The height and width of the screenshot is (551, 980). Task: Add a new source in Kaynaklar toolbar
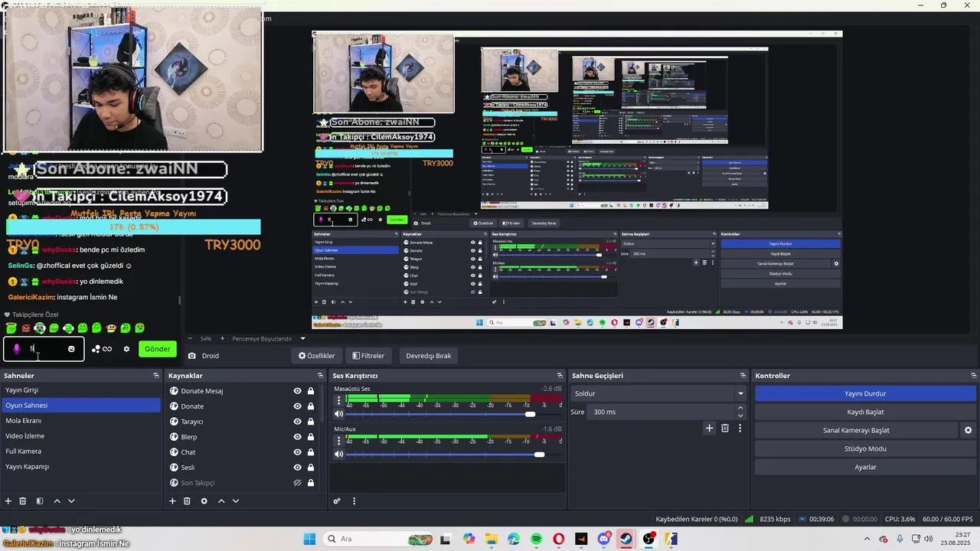172,501
